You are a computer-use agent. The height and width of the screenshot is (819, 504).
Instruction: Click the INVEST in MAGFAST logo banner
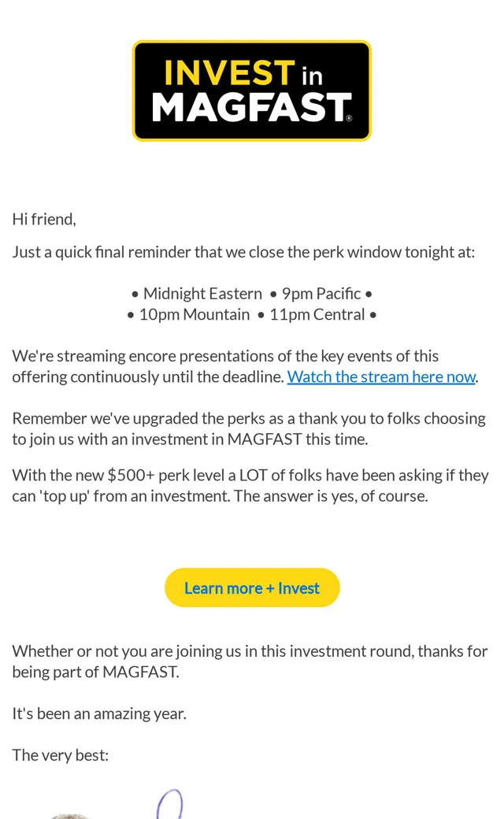click(x=252, y=91)
